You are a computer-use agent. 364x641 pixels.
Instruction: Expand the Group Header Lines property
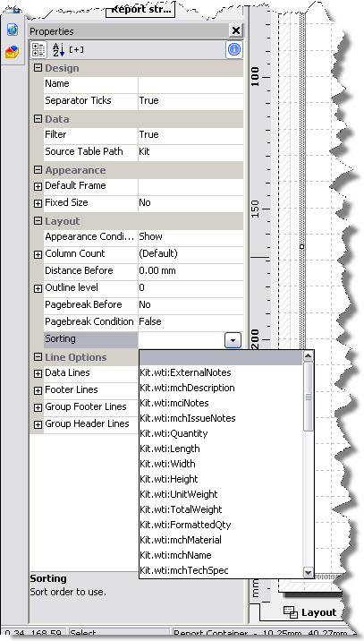click(38, 424)
